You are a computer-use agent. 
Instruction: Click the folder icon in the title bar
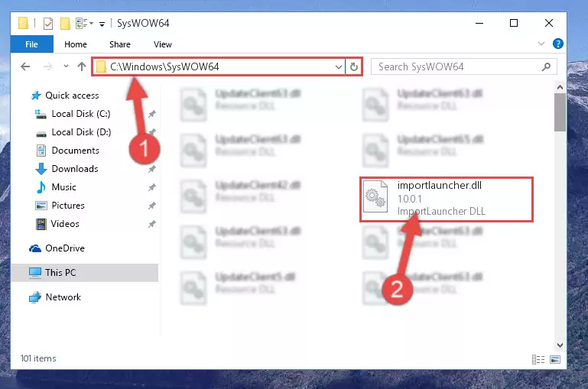[x=23, y=23]
